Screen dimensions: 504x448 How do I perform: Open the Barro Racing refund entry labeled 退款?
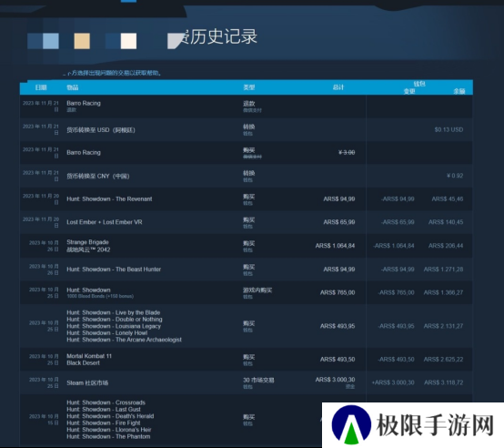pyautogui.click(x=246, y=107)
